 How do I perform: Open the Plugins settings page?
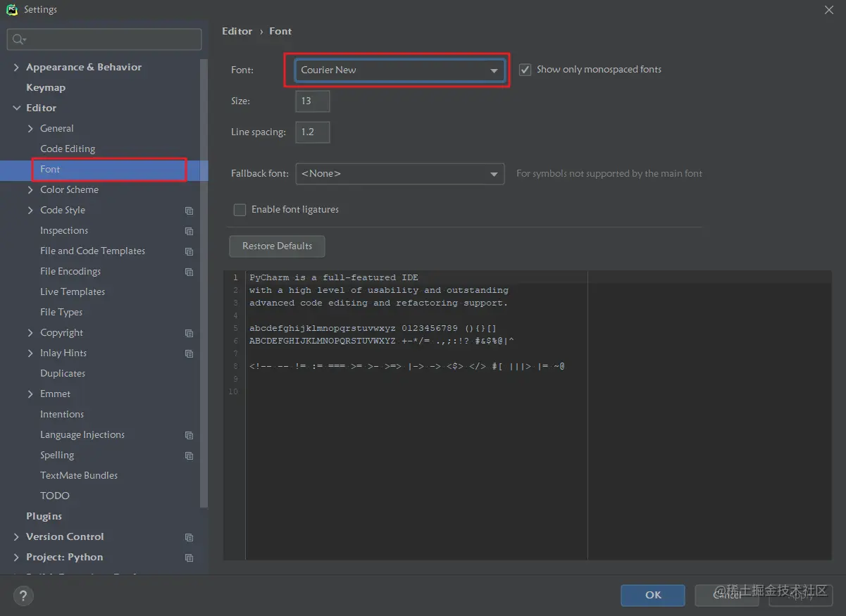(x=44, y=517)
